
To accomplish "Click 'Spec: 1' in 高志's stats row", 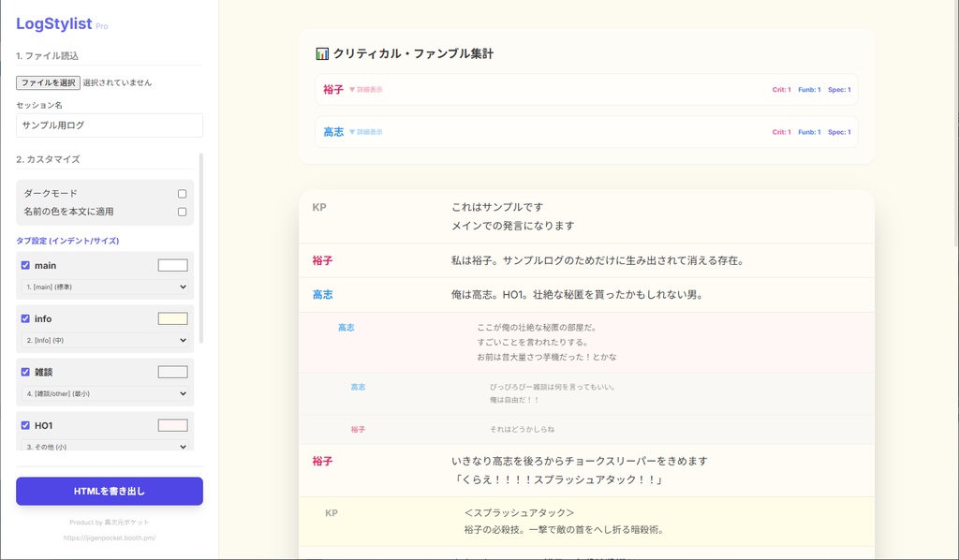I will click(x=839, y=132).
